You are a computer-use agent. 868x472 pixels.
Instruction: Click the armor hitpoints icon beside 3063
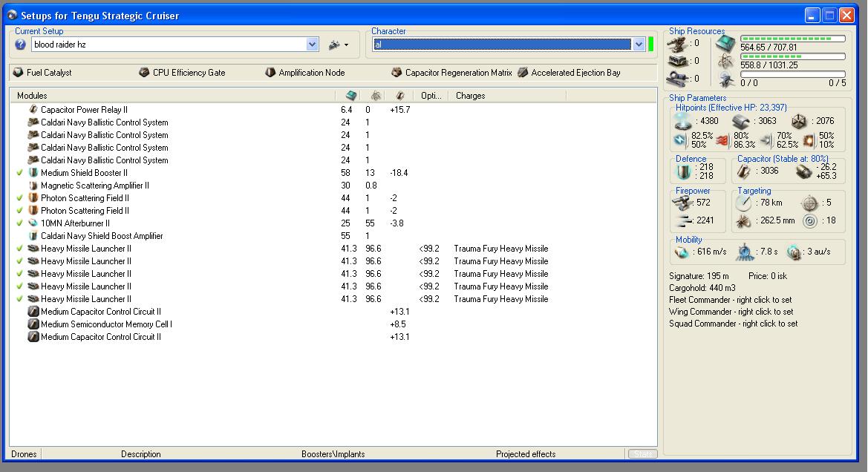point(741,121)
